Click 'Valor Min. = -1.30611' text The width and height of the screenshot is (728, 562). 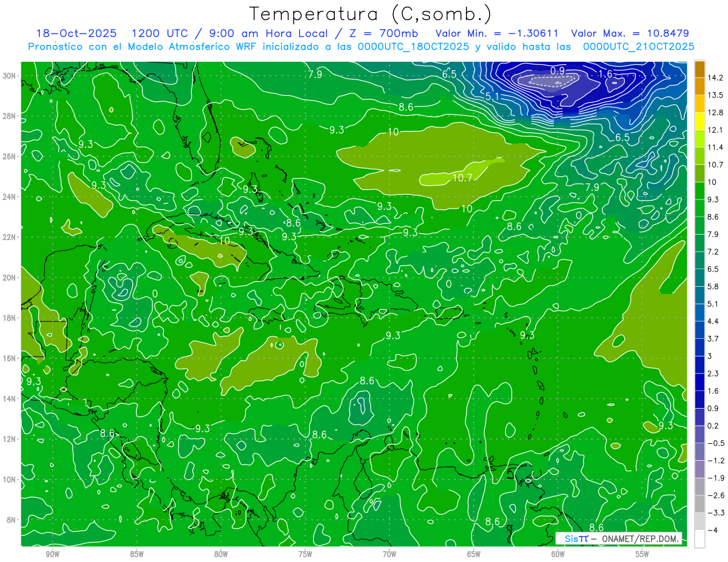coord(497,33)
